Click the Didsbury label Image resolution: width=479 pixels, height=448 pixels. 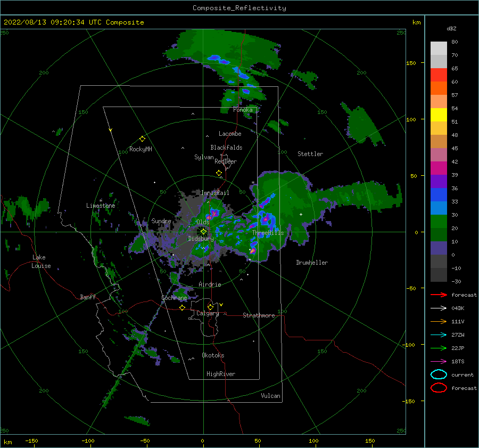(201, 239)
